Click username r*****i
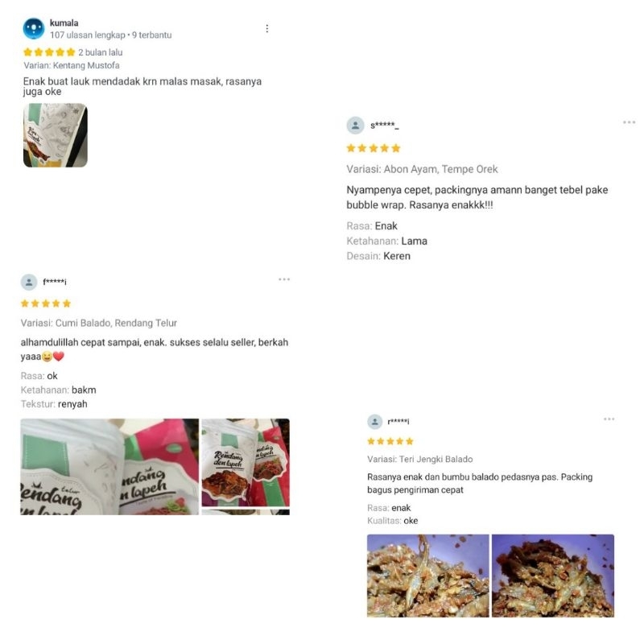Viewport: 644px width, 644px height. tap(398, 421)
